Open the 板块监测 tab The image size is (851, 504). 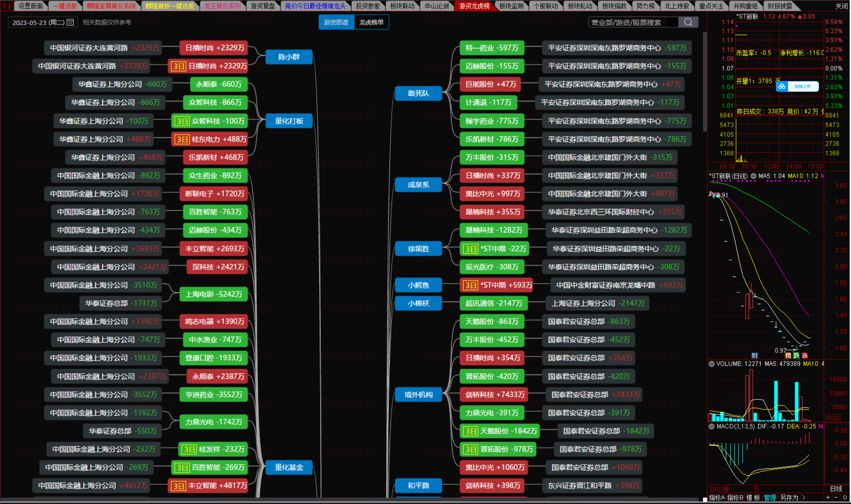[x=511, y=6]
